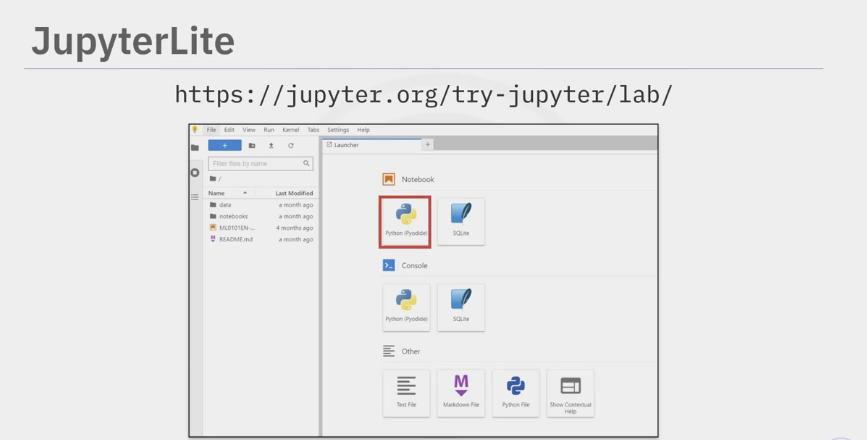Switch to the Launcher tab
867x440 pixels.
[x=345, y=146]
